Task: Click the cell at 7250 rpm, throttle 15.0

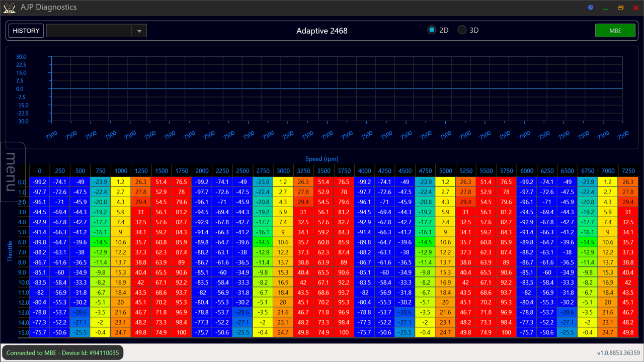Action: tap(628, 332)
